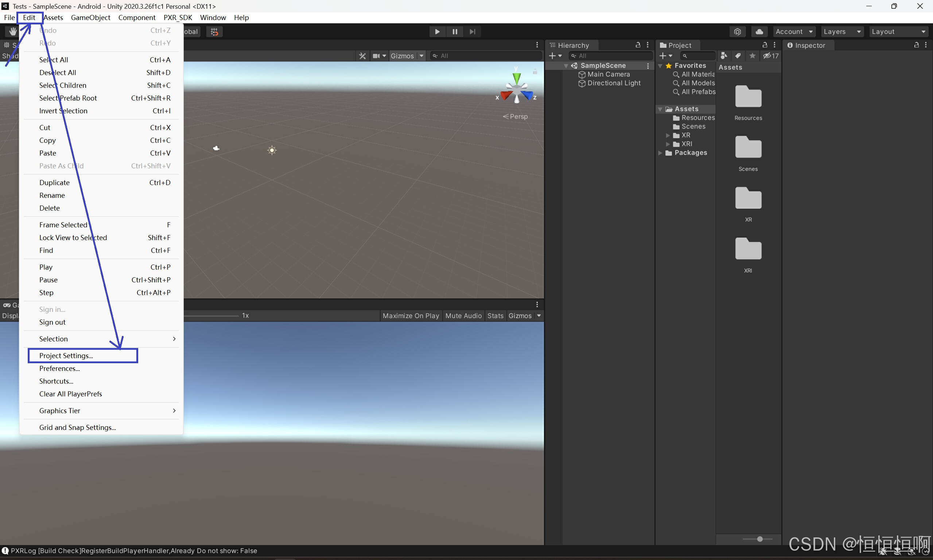Open the Collab history icon

(738, 32)
